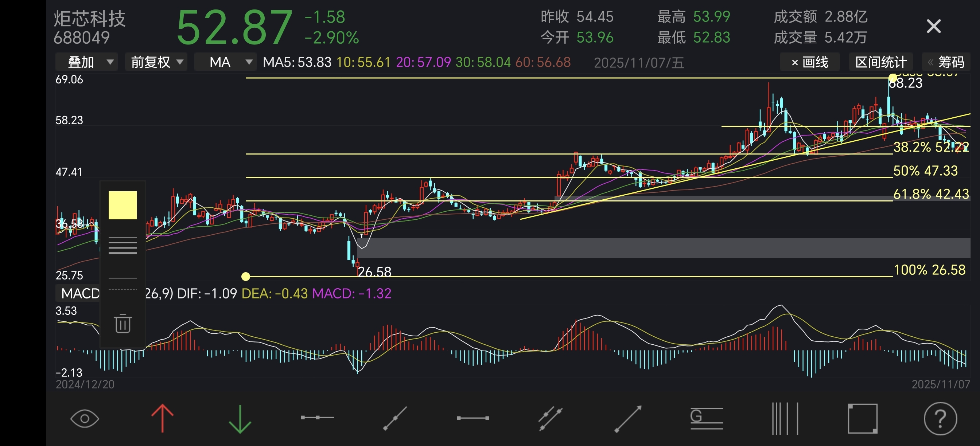Click the yellow line color swatch
Image resolution: width=980 pixels, height=446 pixels.
(122, 205)
